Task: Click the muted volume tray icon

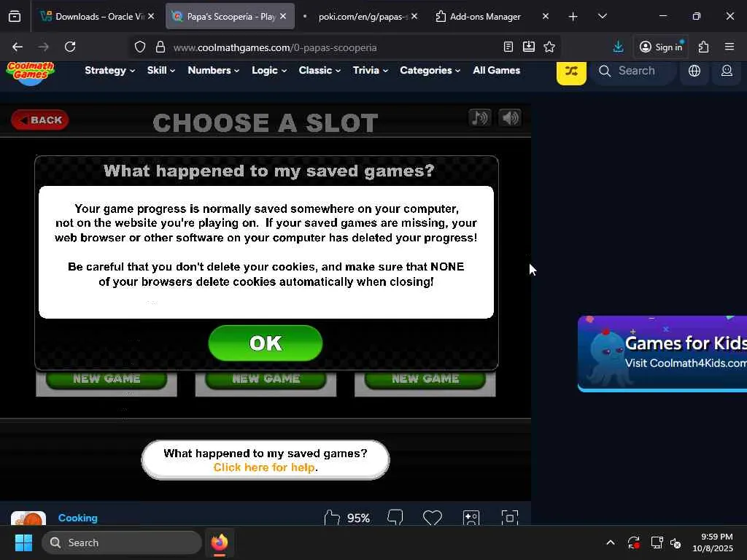Action: tap(675, 542)
